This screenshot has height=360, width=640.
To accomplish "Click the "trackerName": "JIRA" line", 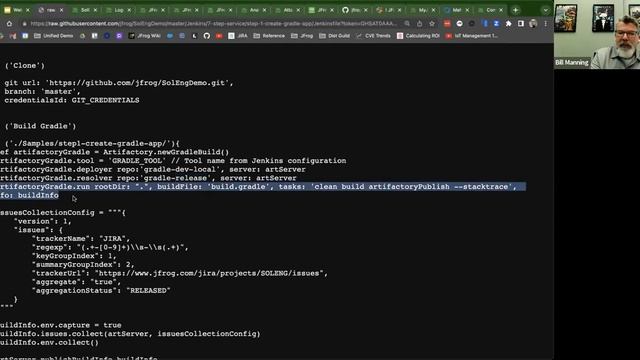I will coord(81,238).
